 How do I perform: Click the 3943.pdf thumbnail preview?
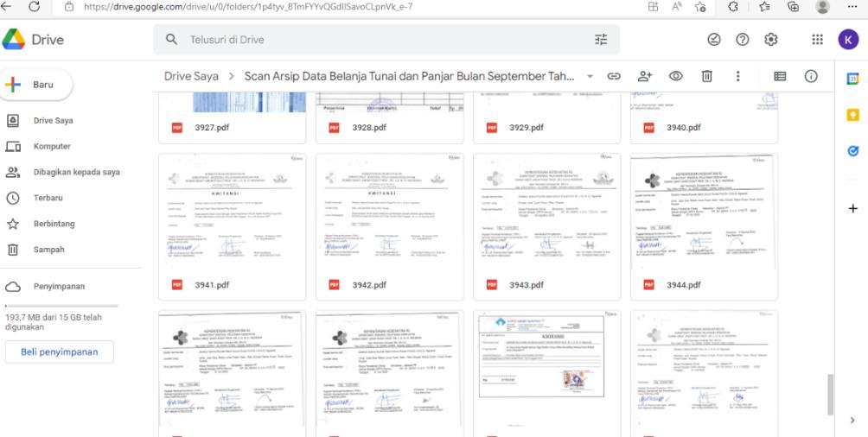547,212
